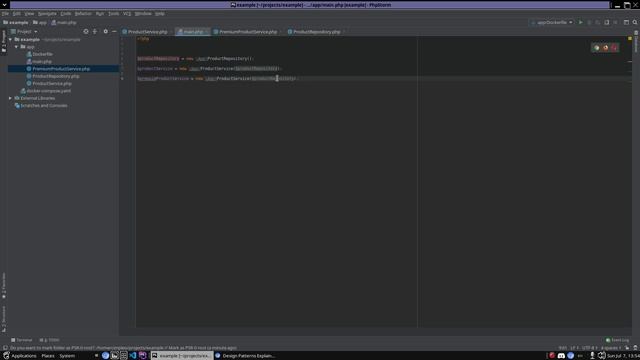640x360 pixels.
Task: Open in Chrome browser icon in editor
Action: tap(596, 48)
